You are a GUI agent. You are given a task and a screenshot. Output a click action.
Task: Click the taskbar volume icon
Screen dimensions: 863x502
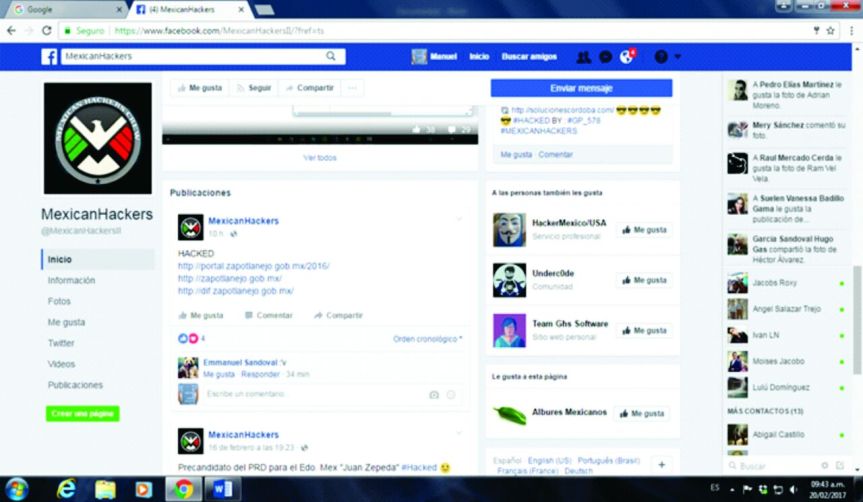(x=793, y=489)
